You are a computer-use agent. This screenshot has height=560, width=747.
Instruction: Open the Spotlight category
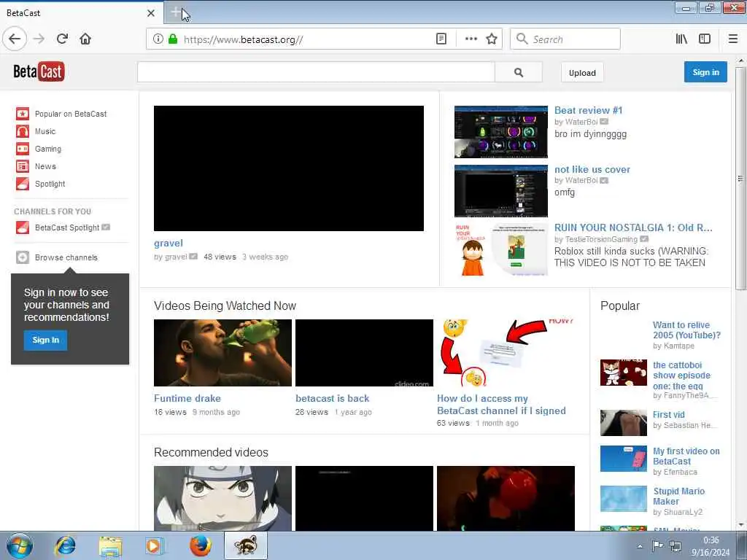[50, 184]
